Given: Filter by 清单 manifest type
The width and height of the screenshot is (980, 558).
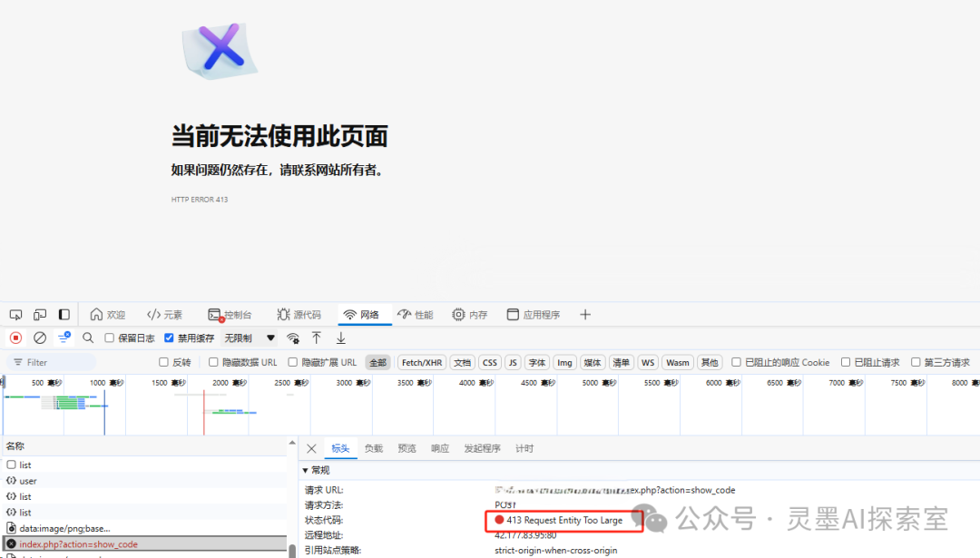Looking at the screenshot, I should click(x=621, y=362).
